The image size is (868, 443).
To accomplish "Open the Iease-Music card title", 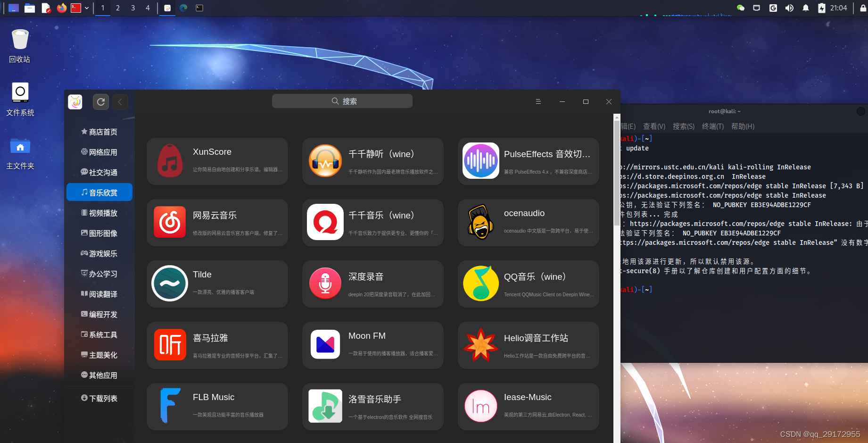I will (x=528, y=397).
